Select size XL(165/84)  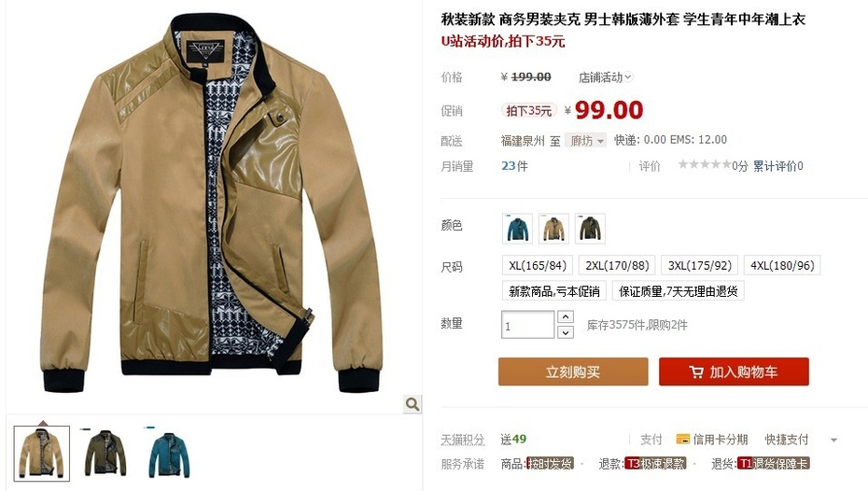click(x=537, y=265)
